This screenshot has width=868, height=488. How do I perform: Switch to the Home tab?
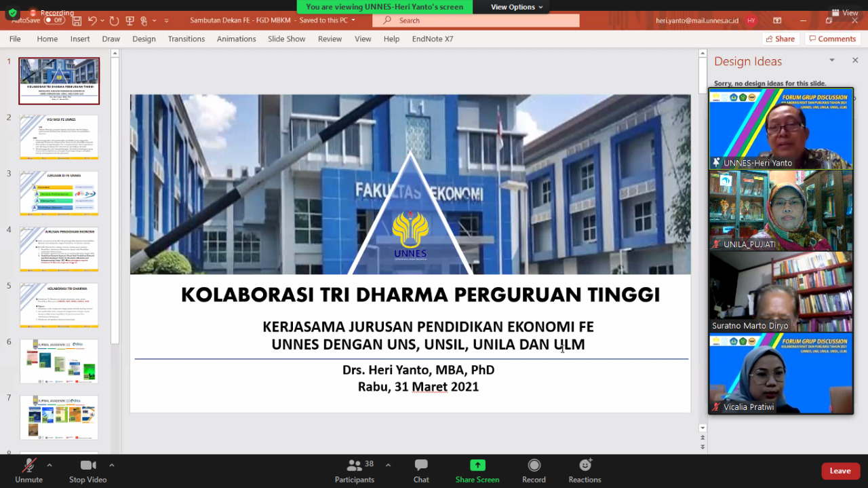click(47, 39)
